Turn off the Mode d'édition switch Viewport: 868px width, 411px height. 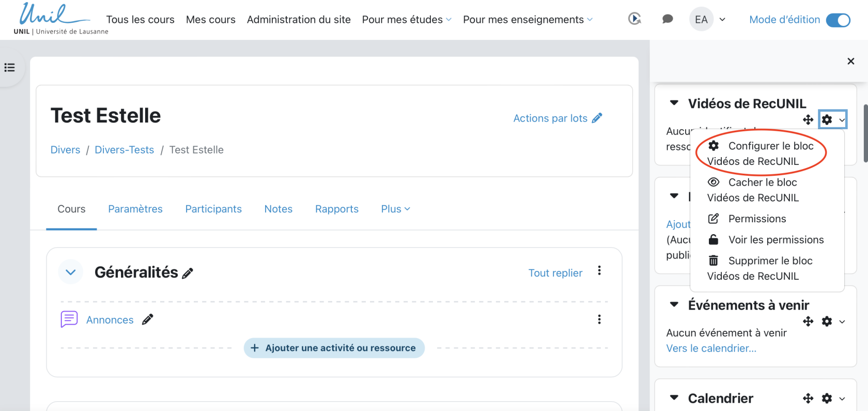pyautogui.click(x=838, y=20)
